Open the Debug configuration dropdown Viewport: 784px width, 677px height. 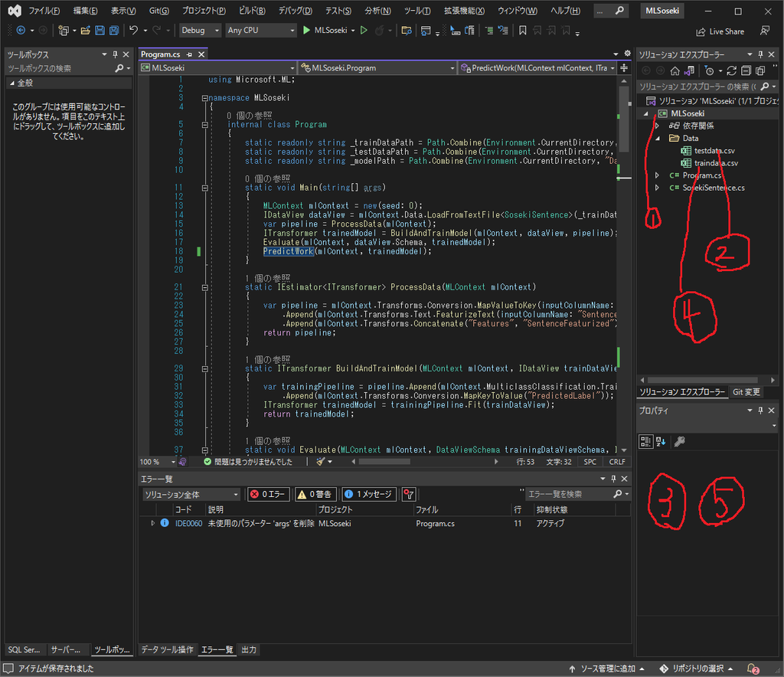pyautogui.click(x=199, y=31)
